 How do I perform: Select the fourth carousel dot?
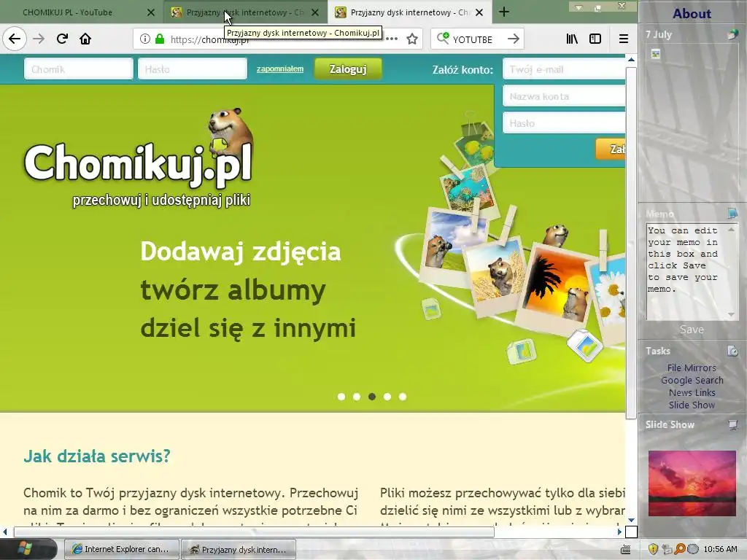click(x=387, y=397)
